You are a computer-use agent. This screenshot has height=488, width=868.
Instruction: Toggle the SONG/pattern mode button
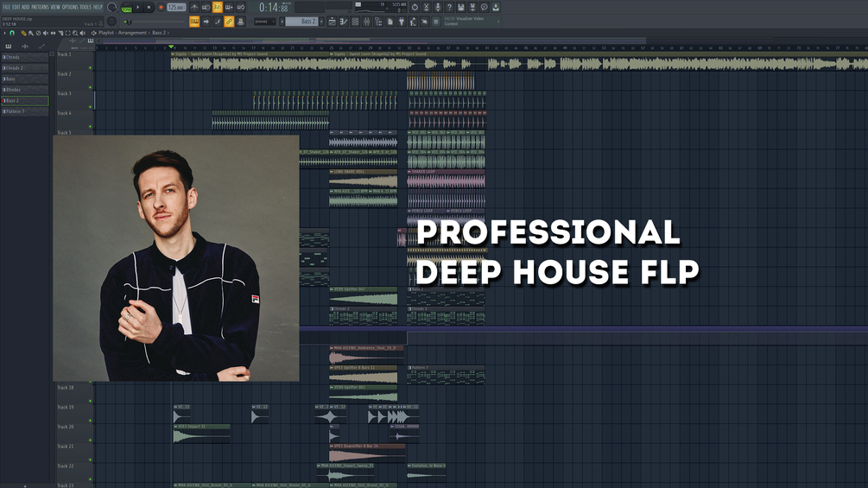point(127,9)
